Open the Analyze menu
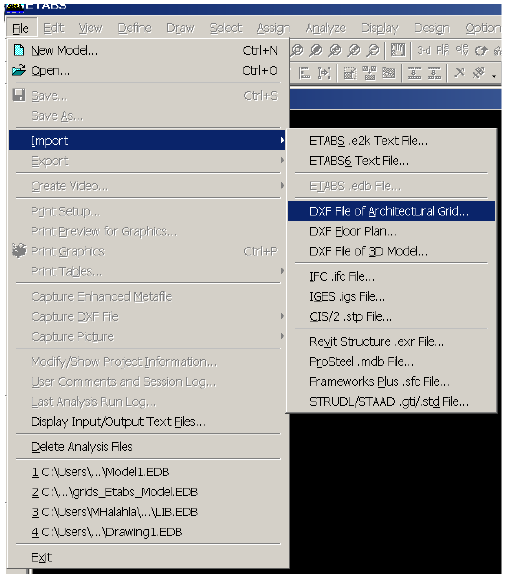 pos(326,28)
